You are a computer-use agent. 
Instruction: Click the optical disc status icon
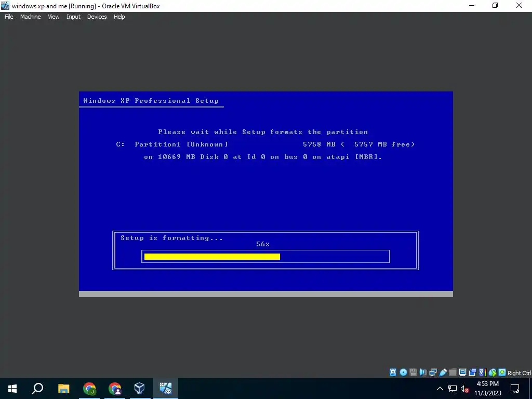click(403, 373)
